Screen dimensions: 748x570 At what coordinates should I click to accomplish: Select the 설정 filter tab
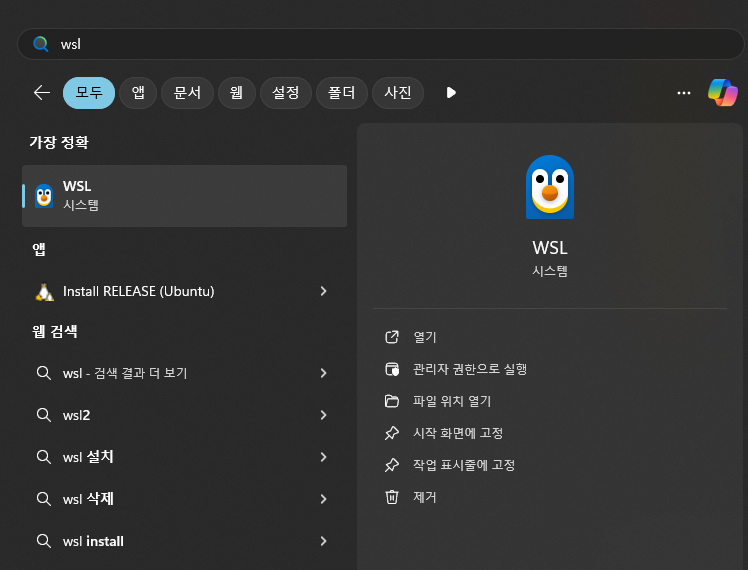tap(285, 93)
